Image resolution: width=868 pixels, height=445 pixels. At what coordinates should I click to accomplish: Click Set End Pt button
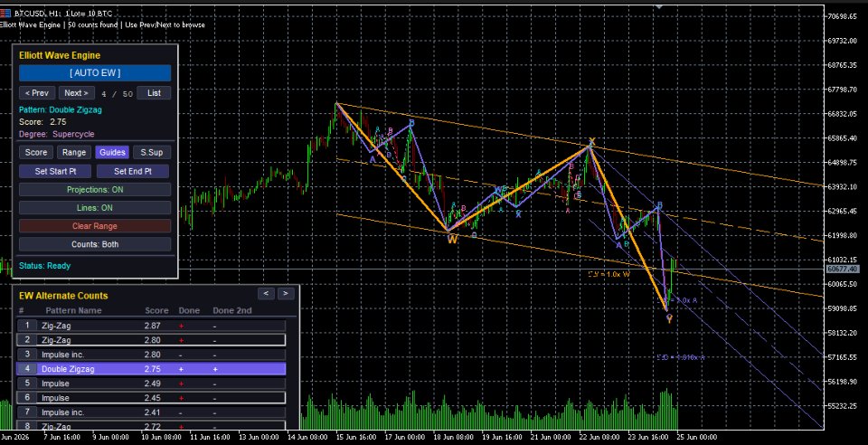tap(133, 171)
